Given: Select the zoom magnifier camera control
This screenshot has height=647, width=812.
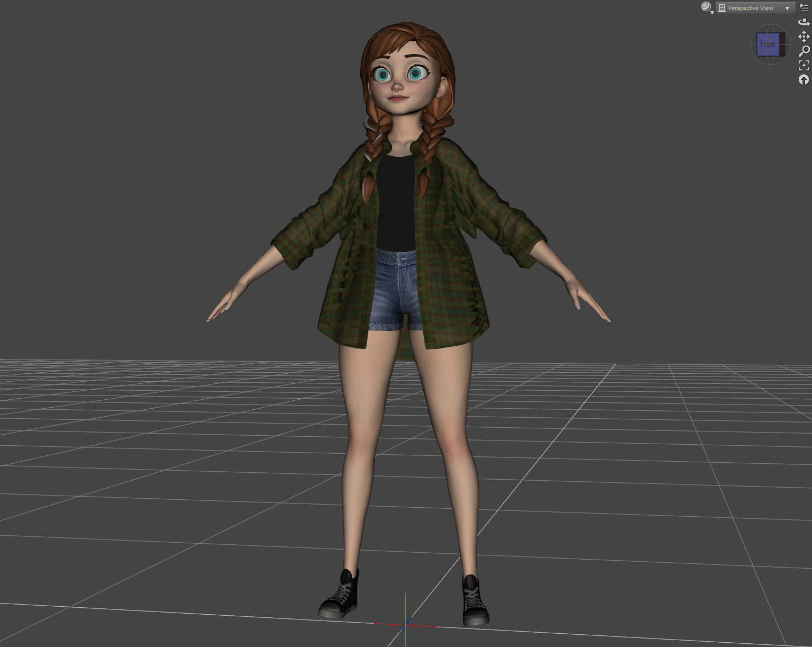Looking at the screenshot, I should click(x=804, y=51).
